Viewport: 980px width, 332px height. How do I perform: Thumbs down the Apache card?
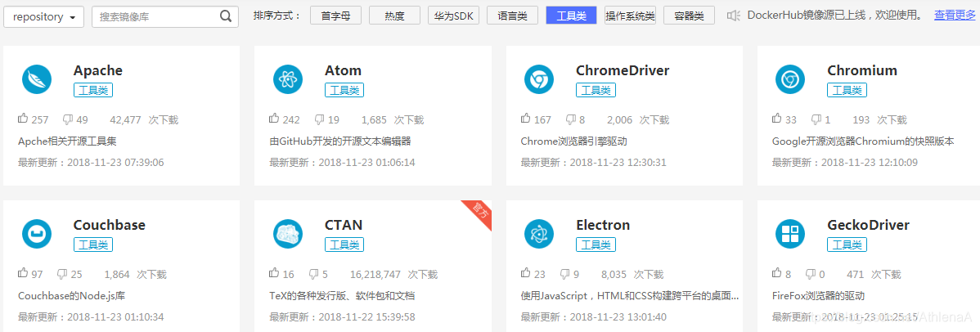click(x=68, y=119)
